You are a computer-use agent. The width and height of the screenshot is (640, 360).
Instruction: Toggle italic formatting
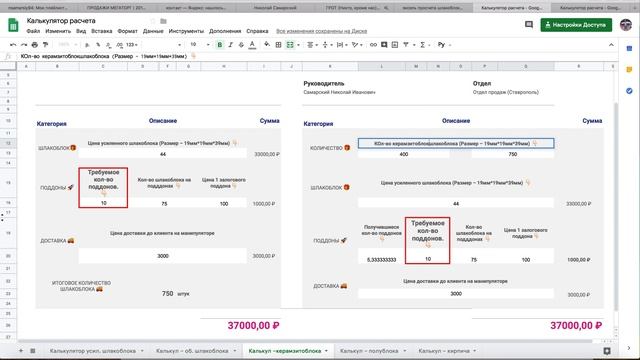(x=231, y=44)
